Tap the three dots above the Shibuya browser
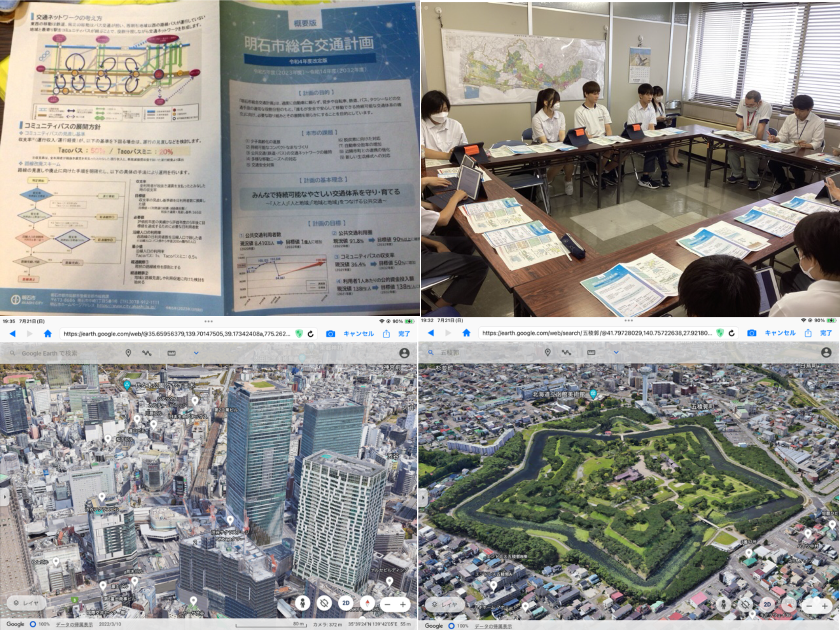 208,321
